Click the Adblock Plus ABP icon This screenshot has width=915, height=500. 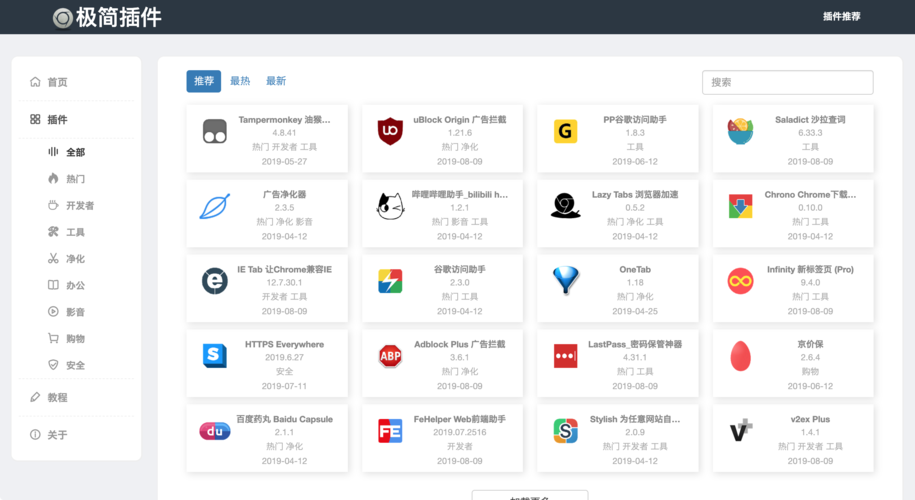(x=390, y=356)
